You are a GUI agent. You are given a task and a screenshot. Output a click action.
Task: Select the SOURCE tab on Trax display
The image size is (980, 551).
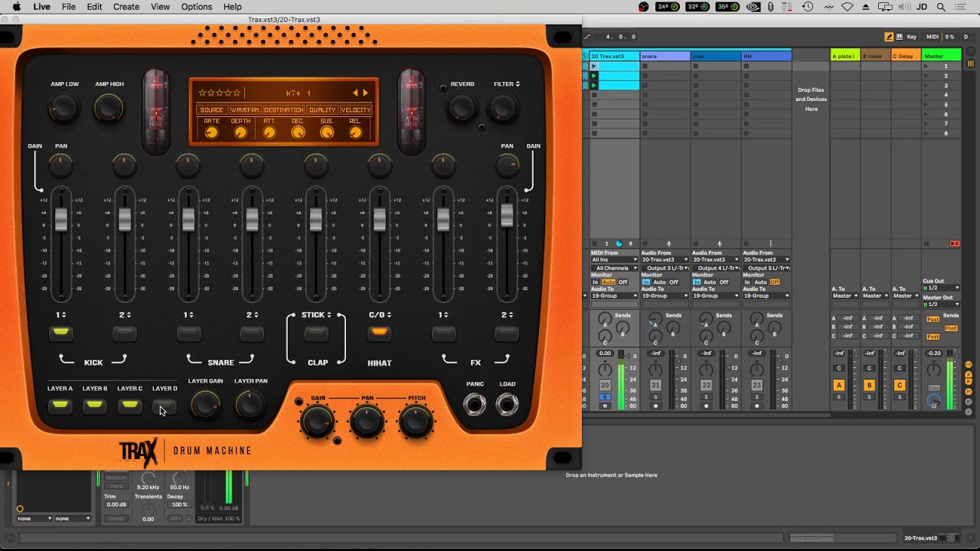[x=211, y=110]
